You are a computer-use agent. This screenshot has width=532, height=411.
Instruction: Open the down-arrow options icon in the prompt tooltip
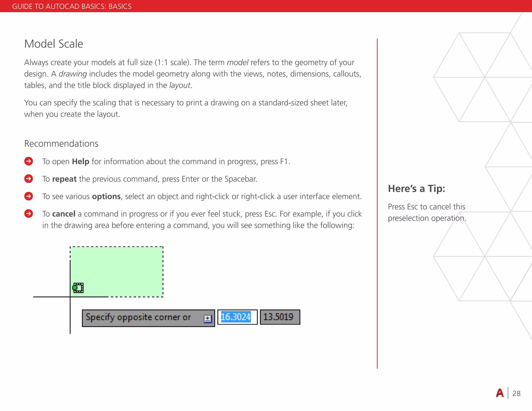coord(208,319)
